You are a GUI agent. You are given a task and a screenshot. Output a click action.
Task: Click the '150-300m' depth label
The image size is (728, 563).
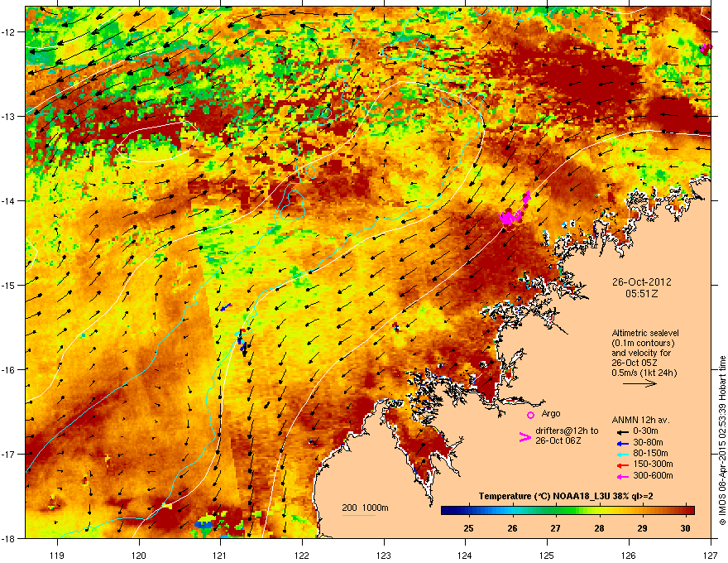[653, 464]
